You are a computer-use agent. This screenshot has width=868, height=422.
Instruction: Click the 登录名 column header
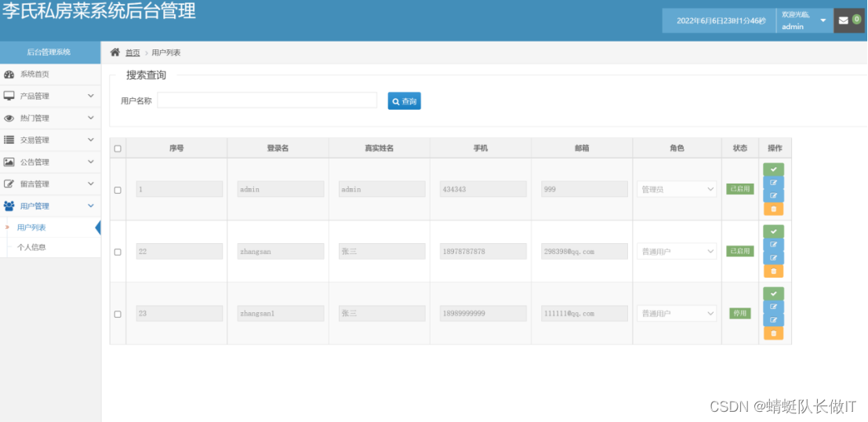(x=278, y=148)
